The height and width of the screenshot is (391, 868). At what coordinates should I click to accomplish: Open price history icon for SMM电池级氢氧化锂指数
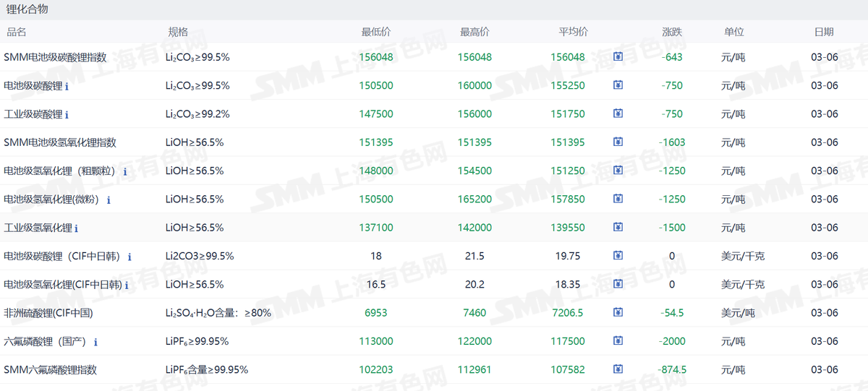[618, 142]
